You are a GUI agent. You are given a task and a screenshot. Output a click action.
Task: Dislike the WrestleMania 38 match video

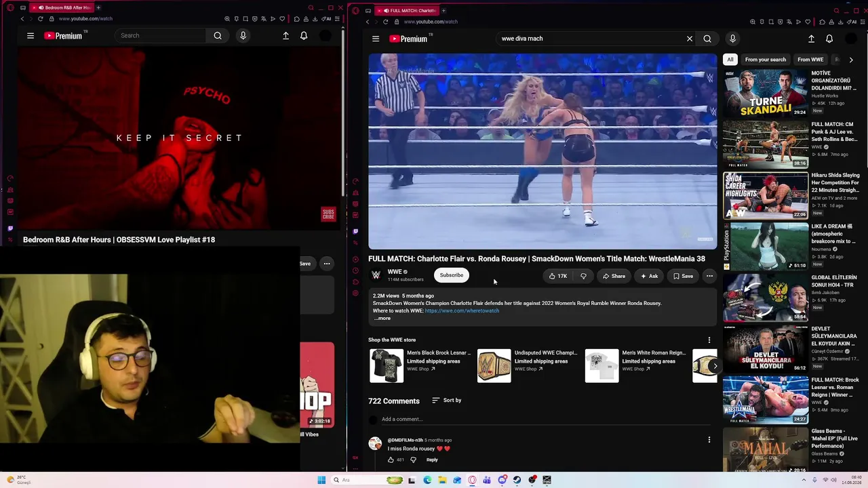pos(583,276)
